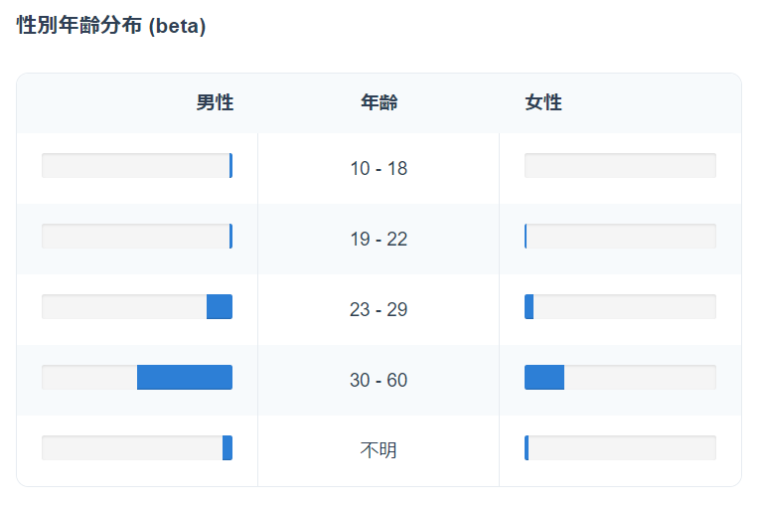Select the 男性 column header
The image size is (760, 506).
[214, 102]
